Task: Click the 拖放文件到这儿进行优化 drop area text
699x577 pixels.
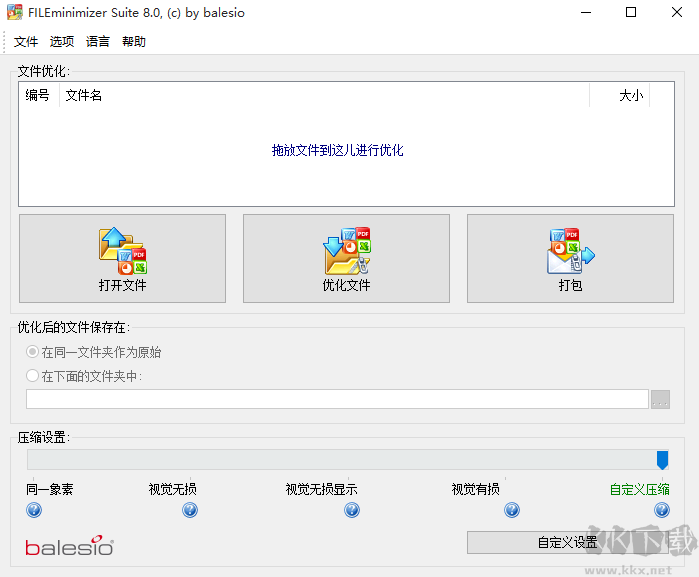Action: tap(337, 150)
